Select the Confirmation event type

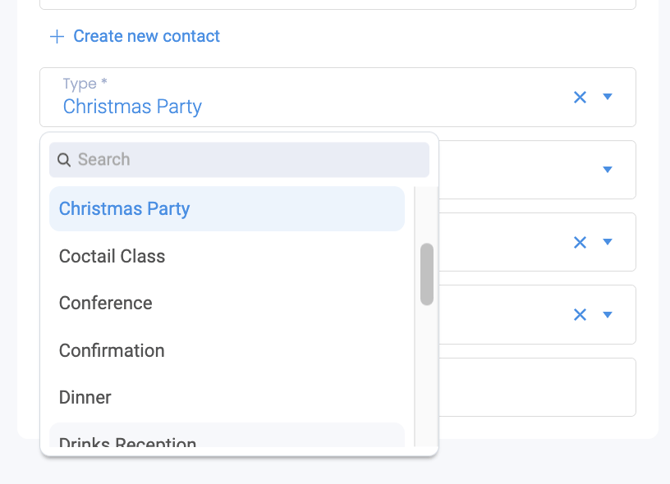pyautogui.click(x=227, y=351)
